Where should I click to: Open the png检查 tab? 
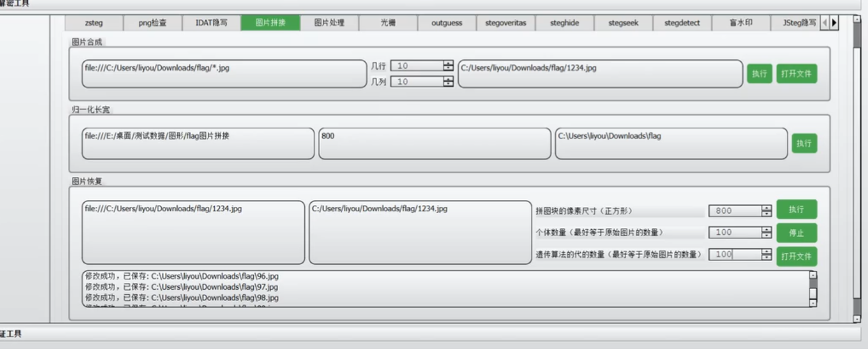[153, 23]
